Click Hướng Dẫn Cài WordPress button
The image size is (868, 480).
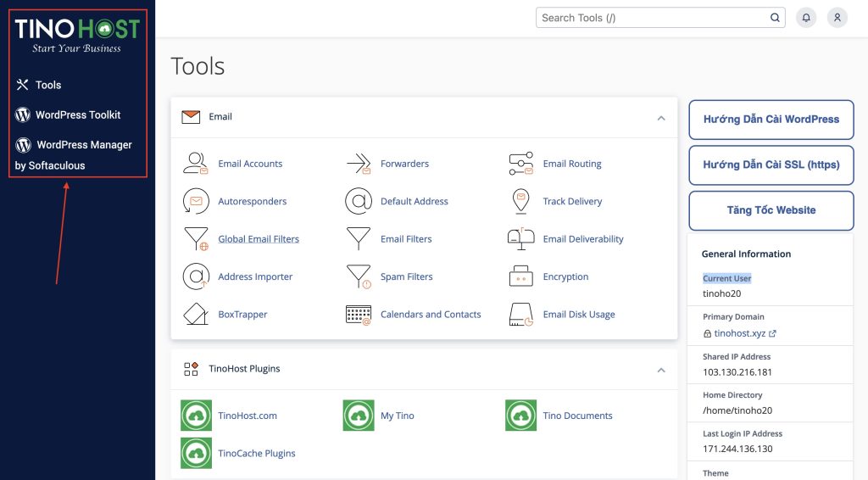(x=771, y=120)
